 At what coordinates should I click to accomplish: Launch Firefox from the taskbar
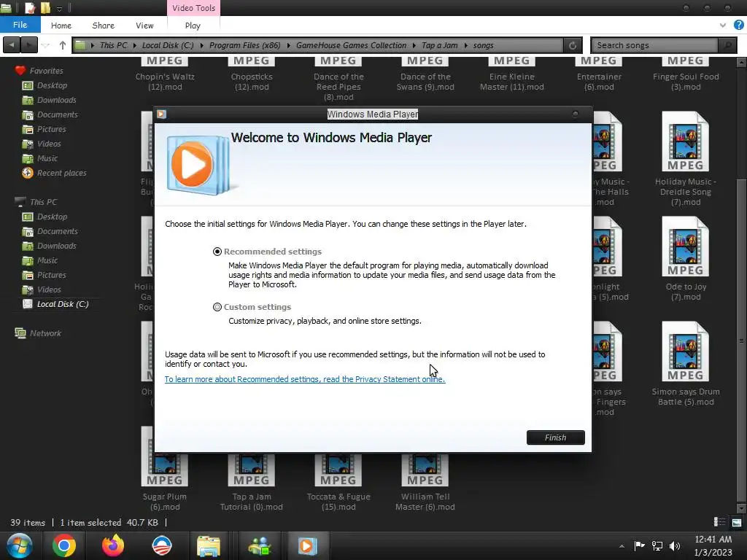click(x=113, y=545)
